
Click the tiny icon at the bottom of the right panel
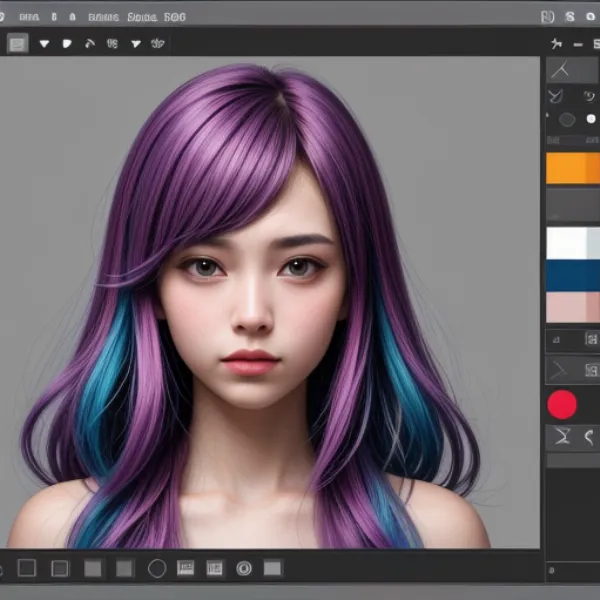click(x=551, y=571)
